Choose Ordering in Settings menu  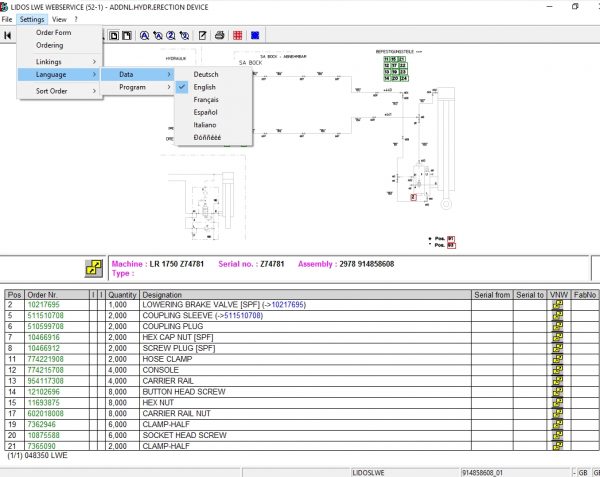click(60, 45)
